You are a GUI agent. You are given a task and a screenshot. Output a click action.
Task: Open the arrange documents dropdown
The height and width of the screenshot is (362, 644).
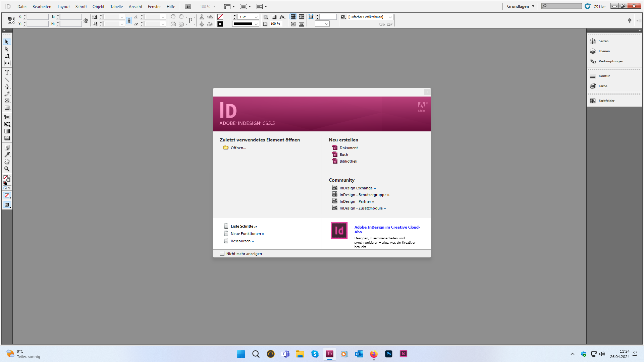pyautogui.click(x=262, y=6)
